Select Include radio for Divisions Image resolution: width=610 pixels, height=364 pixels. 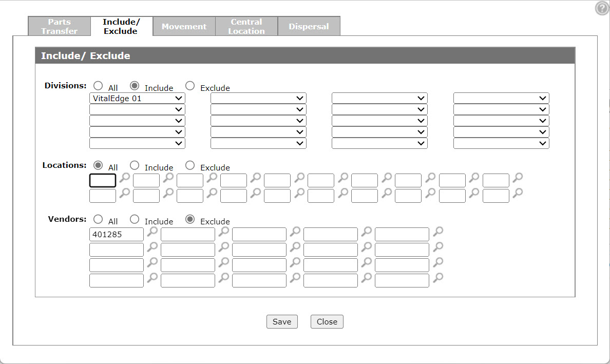point(135,86)
